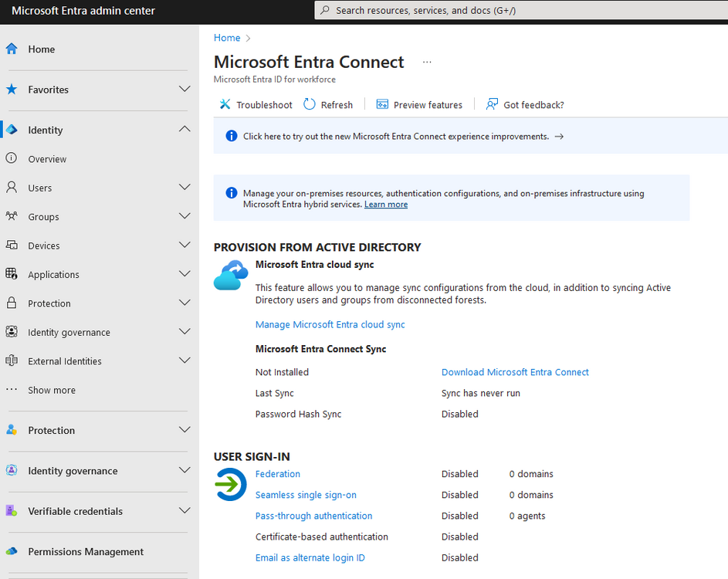Click the Entra cloud sync cloud icon
The height and width of the screenshot is (579, 728).
tap(231, 276)
